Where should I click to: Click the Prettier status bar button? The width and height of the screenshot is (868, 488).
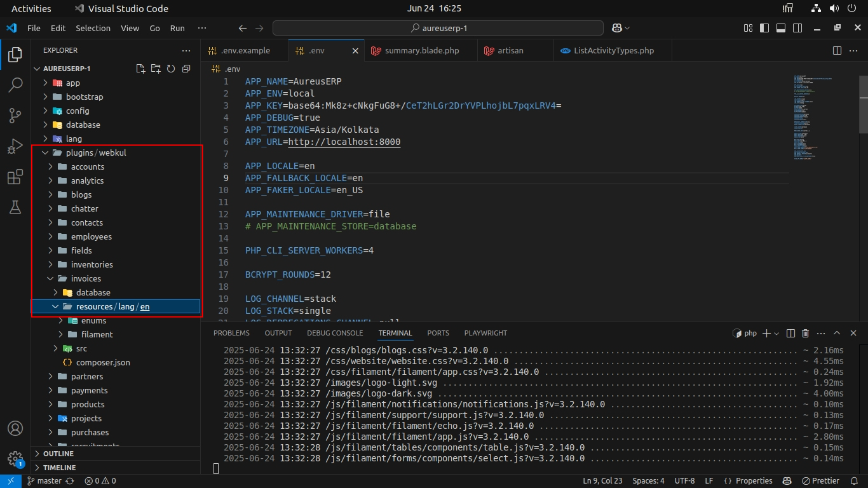820,481
